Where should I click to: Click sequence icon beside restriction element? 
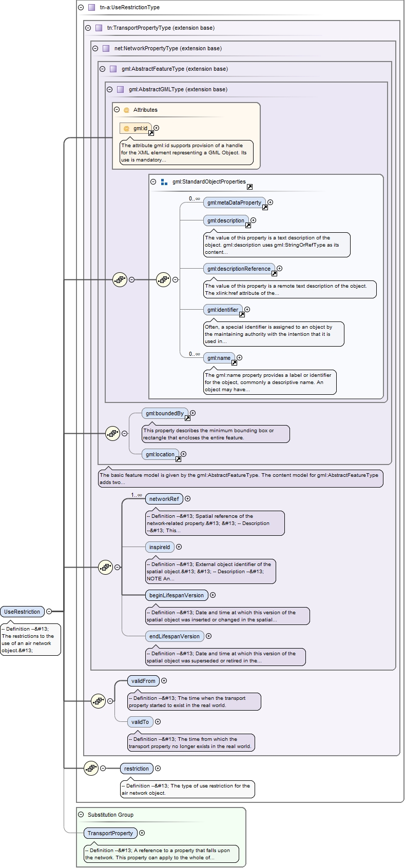(x=91, y=769)
